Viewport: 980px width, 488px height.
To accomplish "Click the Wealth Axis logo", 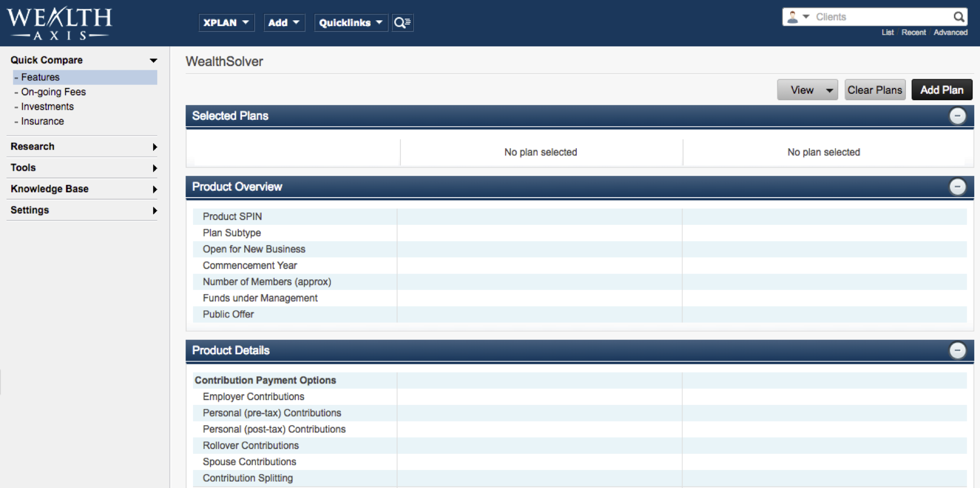I will click(x=59, y=23).
